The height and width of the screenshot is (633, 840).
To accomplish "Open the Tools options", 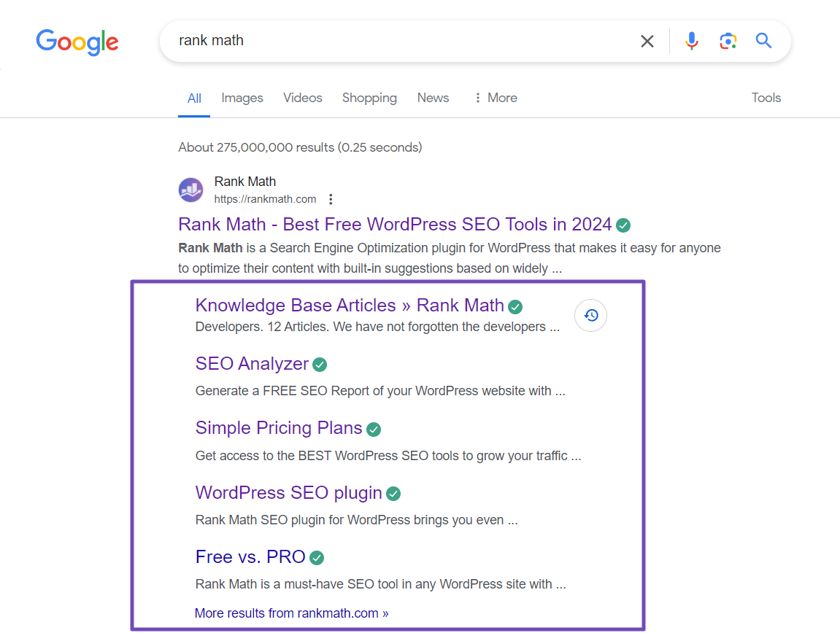I will click(766, 97).
